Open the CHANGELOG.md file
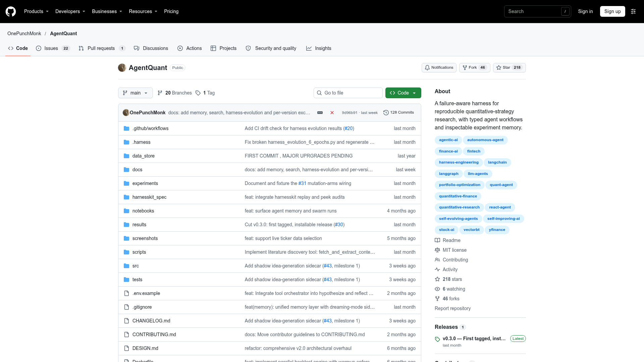This screenshot has height=362, width=644. (151, 321)
